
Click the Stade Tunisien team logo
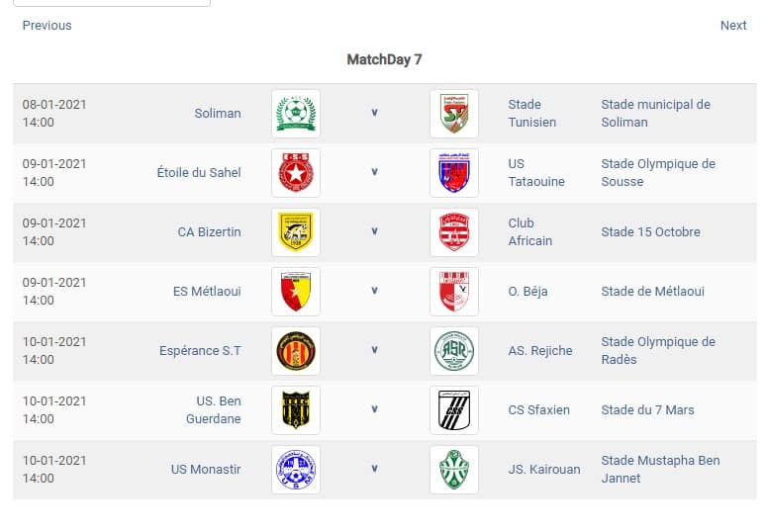tap(454, 113)
